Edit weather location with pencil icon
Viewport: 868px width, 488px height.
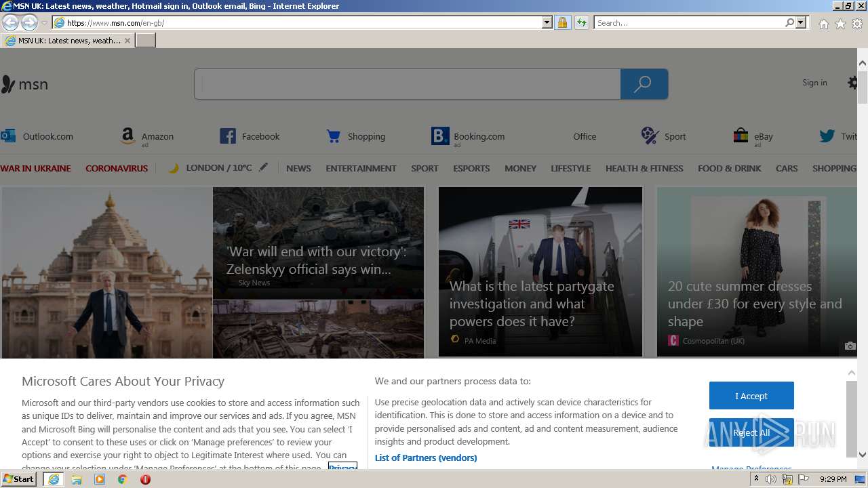coord(263,167)
